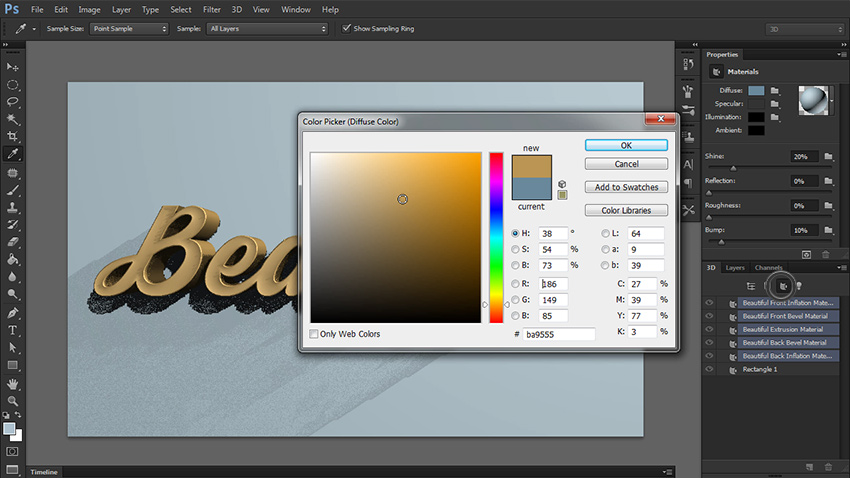Image resolution: width=850 pixels, height=478 pixels.
Task: Click Add to Swatches button
Action: [x=626, y=187]
